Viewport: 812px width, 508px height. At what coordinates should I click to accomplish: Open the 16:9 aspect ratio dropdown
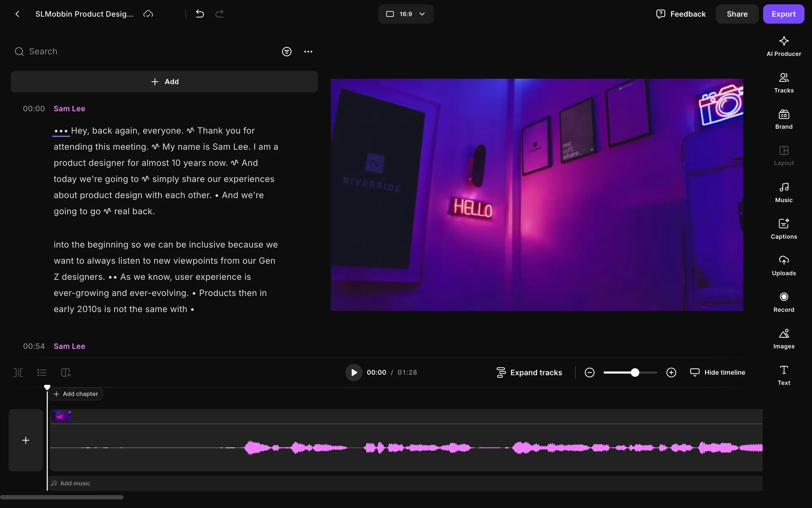(x=405, y=14)
